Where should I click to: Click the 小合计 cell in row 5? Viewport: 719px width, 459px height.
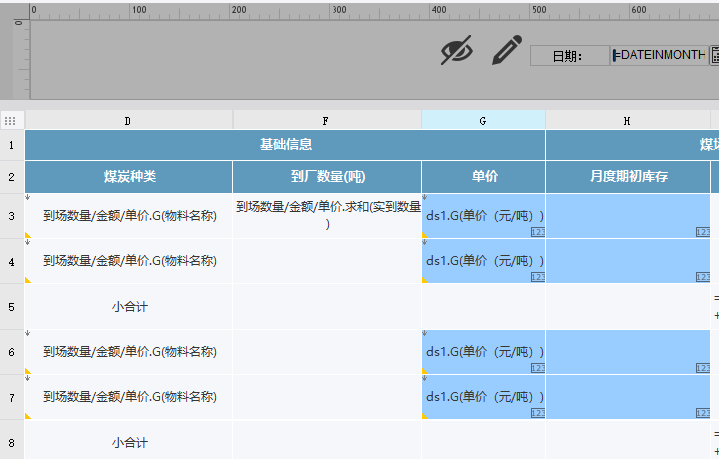coord(128,306)
